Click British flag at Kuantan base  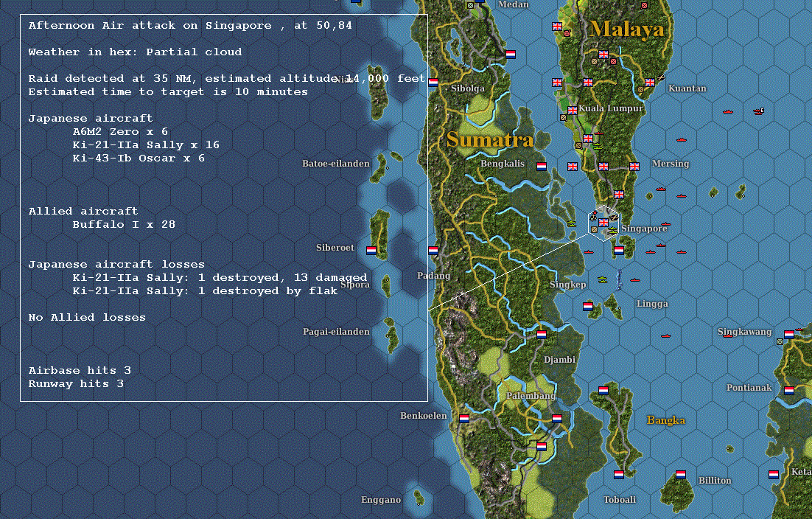point(650,82)
